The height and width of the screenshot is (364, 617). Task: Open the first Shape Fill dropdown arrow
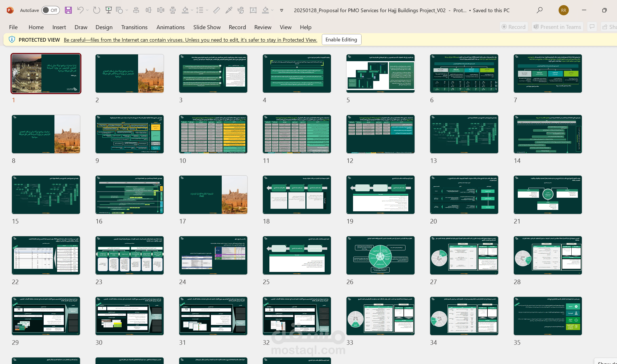click(x=192, y=10)
